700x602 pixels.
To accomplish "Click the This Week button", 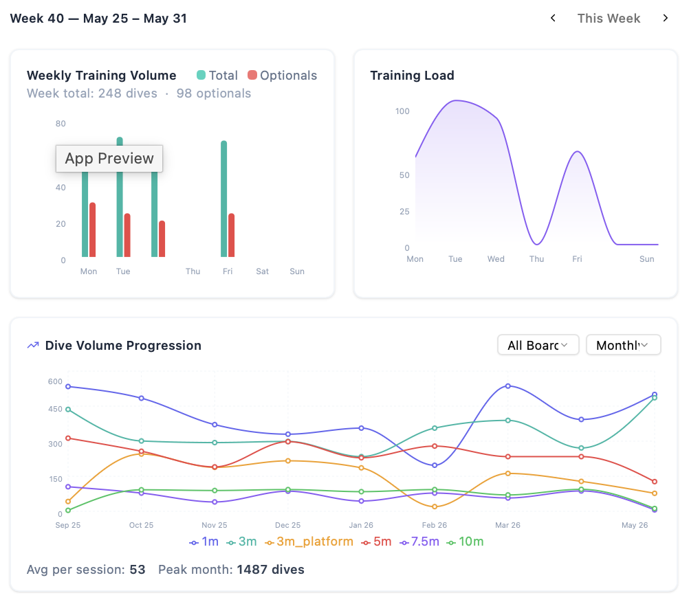I will [609, 19].
